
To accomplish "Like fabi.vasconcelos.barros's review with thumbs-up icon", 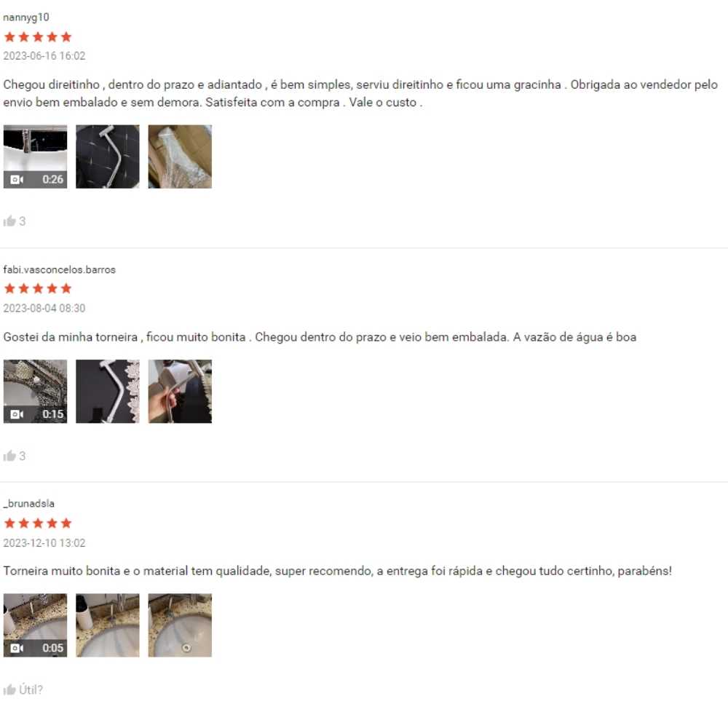I will point(9,456).
